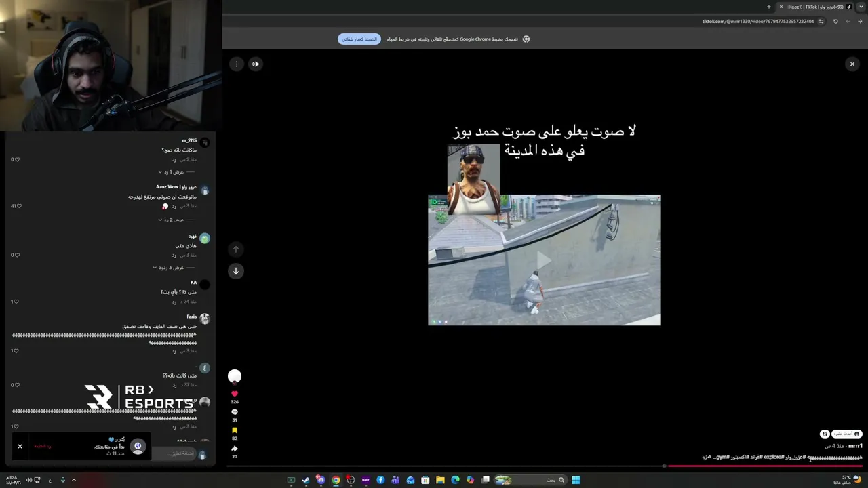Click the #explore hashtag in the caption
This screenshot has height=488, width=868.
click(774, 457)
